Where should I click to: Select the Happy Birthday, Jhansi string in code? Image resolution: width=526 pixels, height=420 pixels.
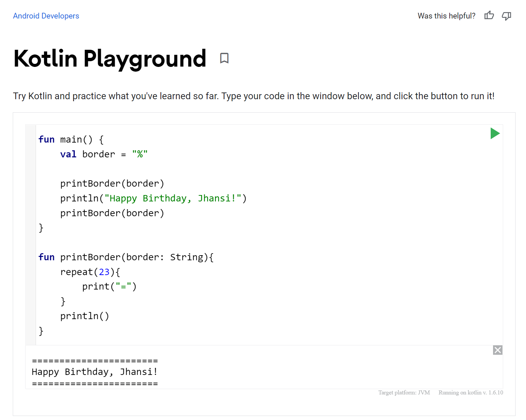coord(173,198)
